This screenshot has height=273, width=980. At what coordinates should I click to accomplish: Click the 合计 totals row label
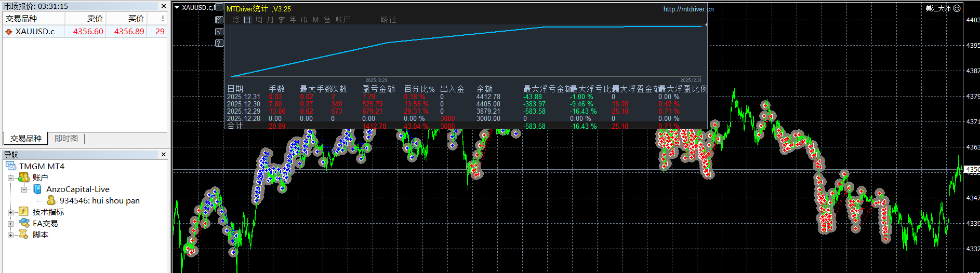point(235,126)
